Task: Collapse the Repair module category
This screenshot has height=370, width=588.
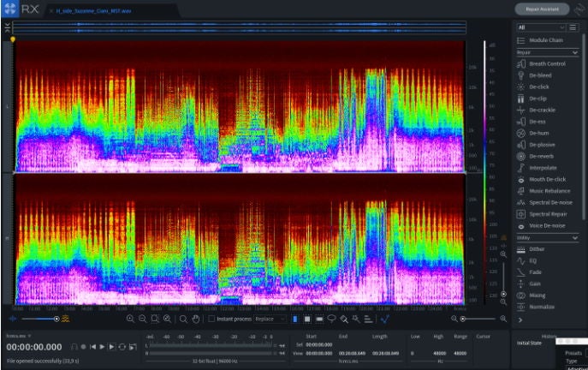Action: click(575, 52)
